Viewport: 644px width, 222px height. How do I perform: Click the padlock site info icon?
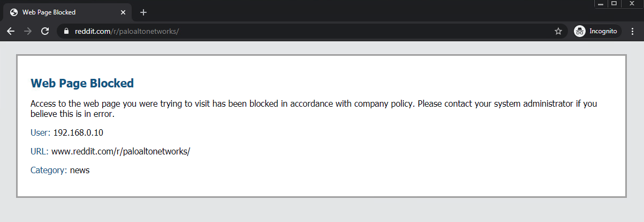pyautogui.click(x=67, y=31)
